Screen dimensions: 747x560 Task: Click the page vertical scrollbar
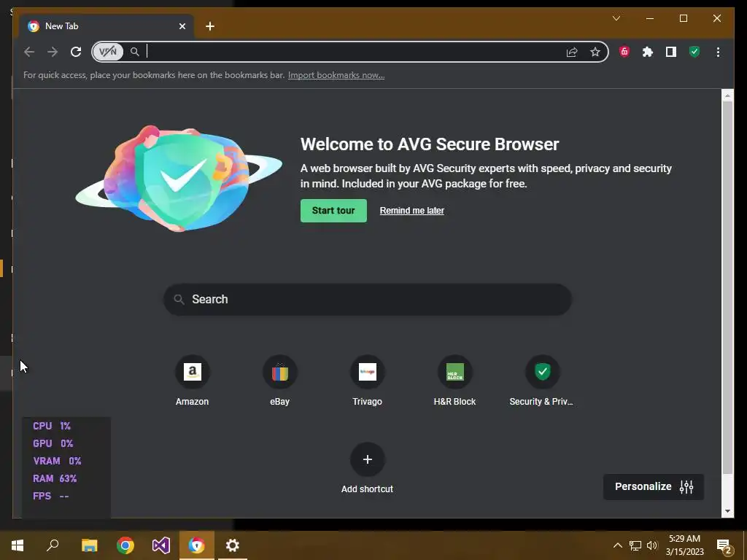click(x=727, y=287)
